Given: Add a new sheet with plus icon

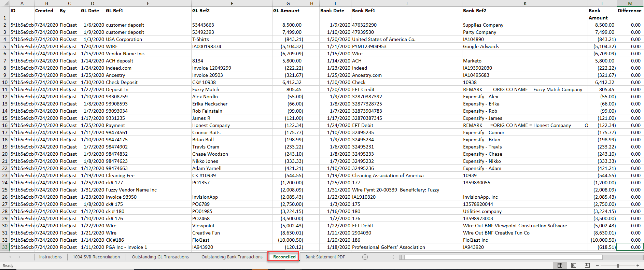Looking at the screenshot, I should (x=365, y=257).
